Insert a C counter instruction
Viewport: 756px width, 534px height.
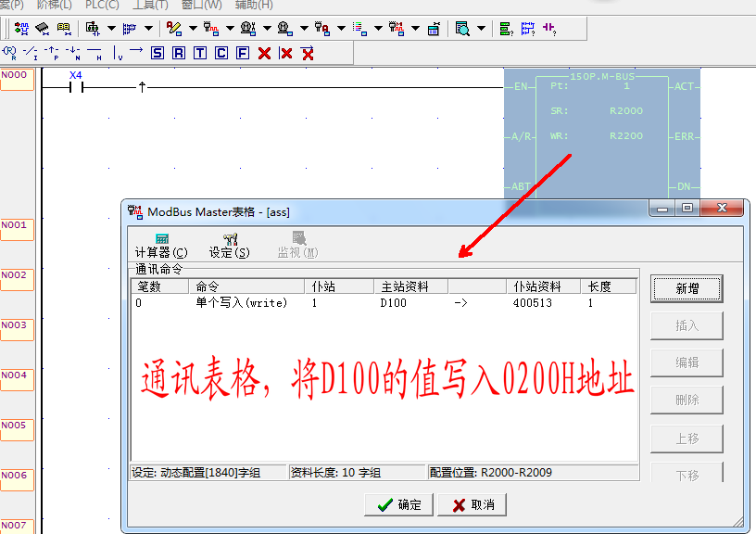220,53
